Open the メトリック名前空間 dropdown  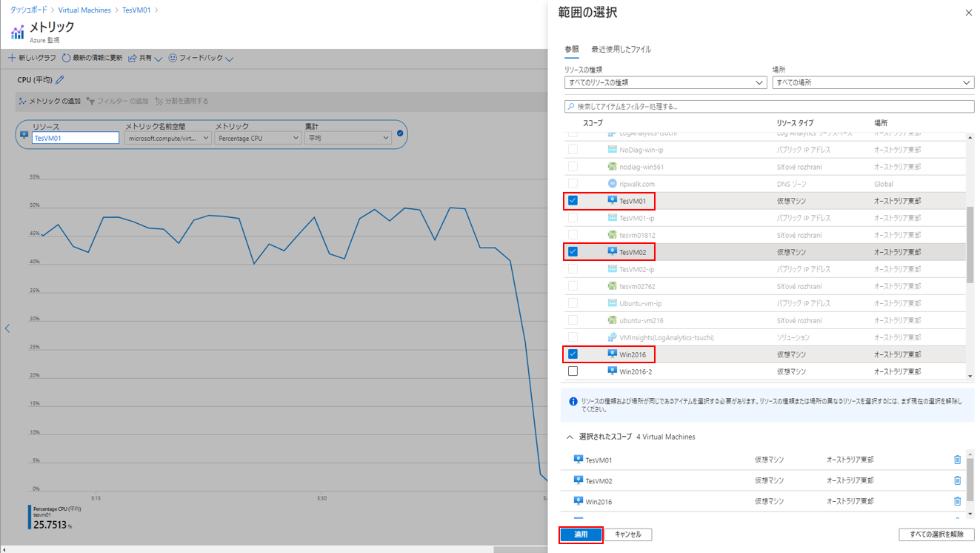pyautogui.click(x=168, y=138)
